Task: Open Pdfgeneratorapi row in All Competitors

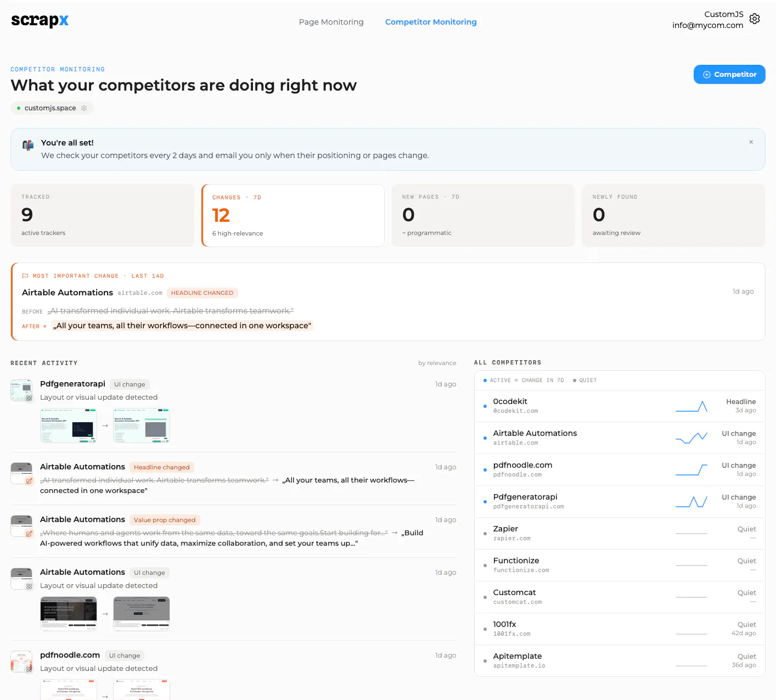Action: click(x=620, y=502)
